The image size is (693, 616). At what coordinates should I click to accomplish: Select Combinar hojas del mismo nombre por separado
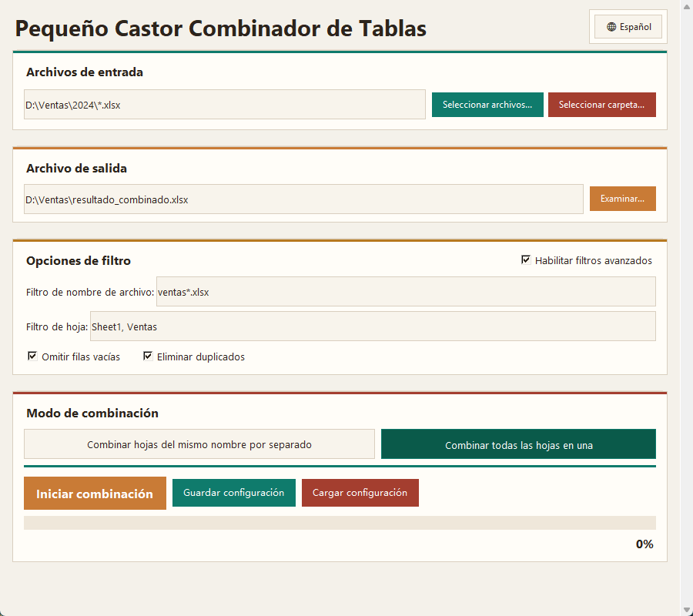coord(199,444)
